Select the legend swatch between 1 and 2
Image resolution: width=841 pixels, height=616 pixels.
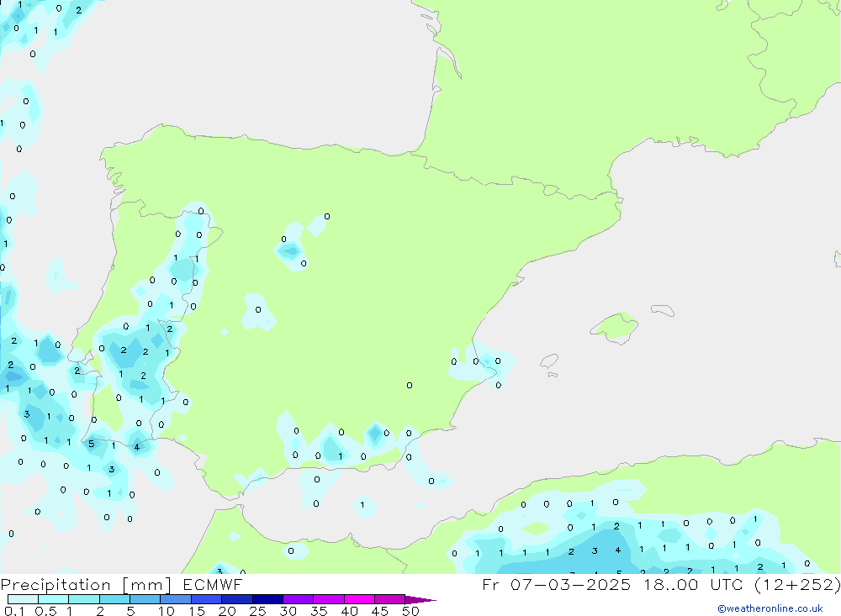84,599
